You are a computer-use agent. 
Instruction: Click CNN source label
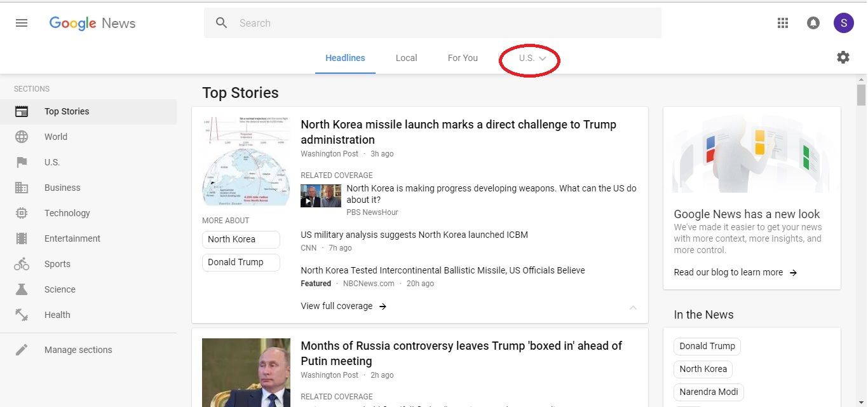pos(309,248)
